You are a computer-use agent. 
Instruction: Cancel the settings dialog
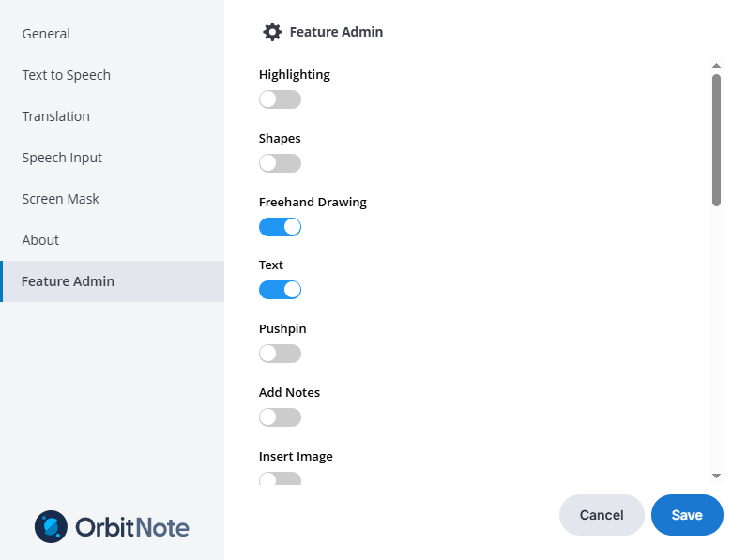[x=602, y=515]
